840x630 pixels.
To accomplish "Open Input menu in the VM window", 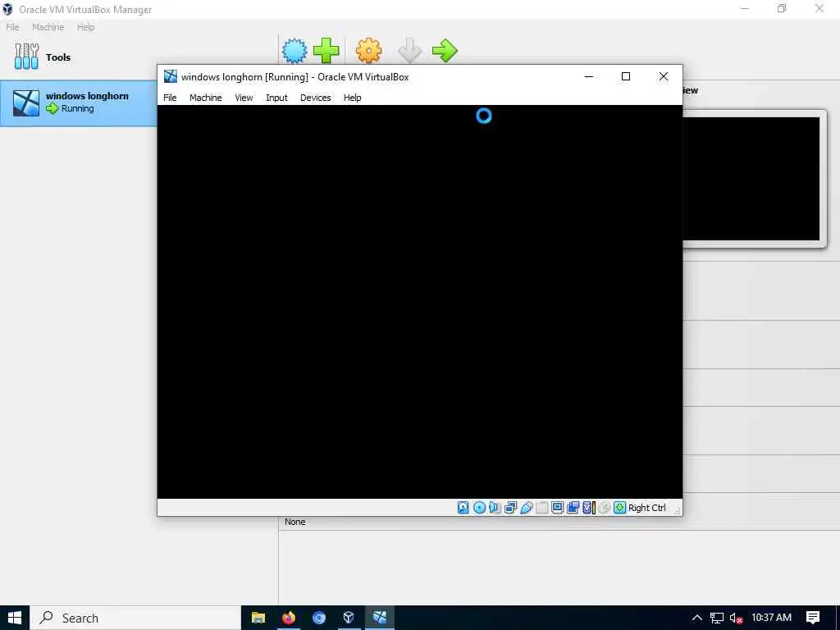I will [276, 98].
